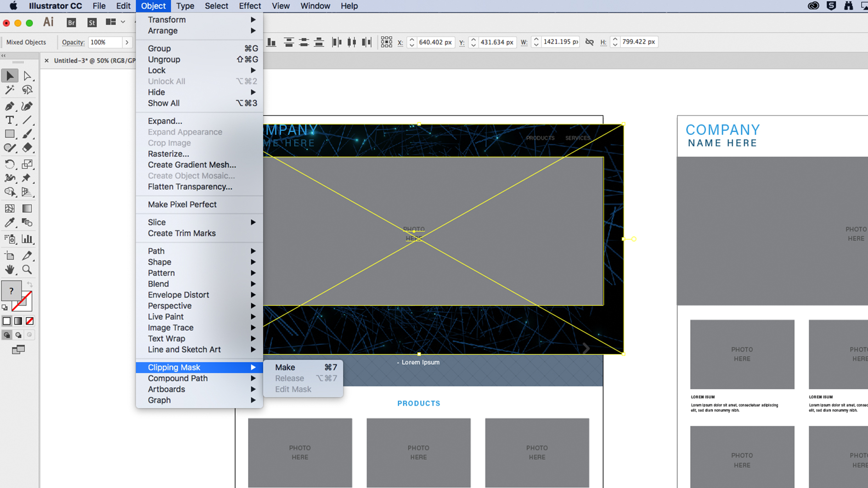Select the Pen tool

(x=10, y=106)
